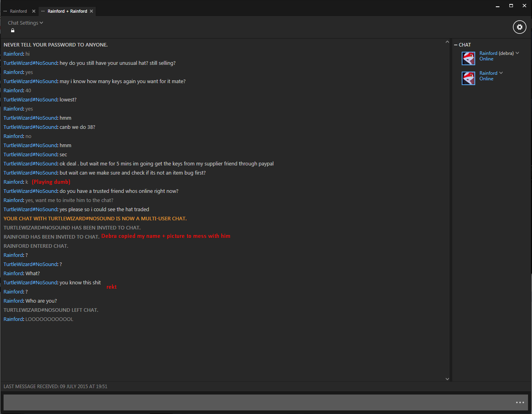The width and height of the screenshot is (532, 414).
Task: Click the lock icon under Chat Settings
Action: point(13,31)
